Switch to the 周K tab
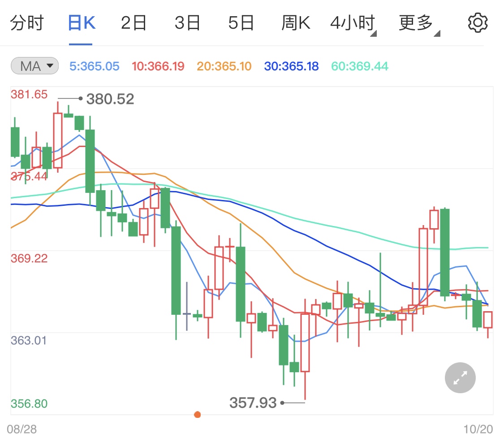 [x=296, y=23]
